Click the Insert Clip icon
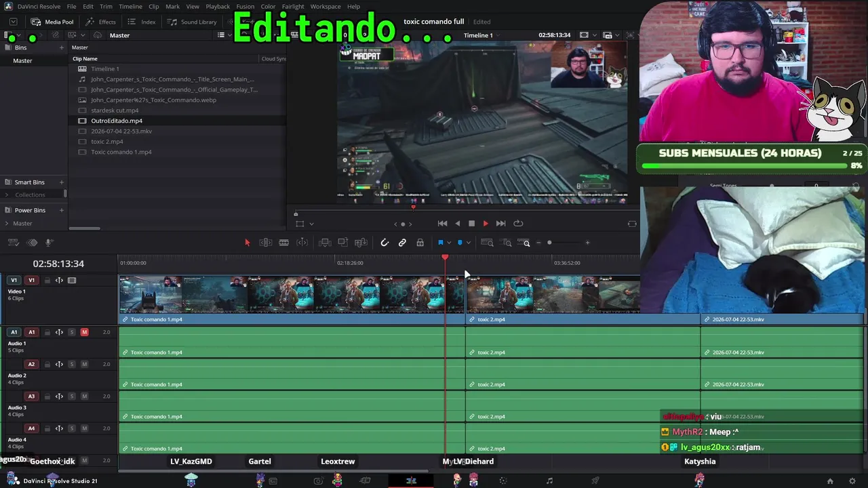 (x=325, y=243)
